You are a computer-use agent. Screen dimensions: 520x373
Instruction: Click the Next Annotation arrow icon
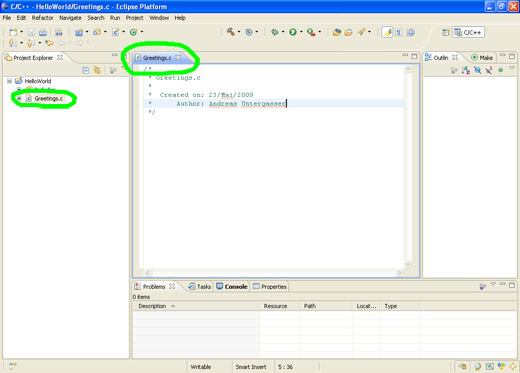click(x=13, y=43)
